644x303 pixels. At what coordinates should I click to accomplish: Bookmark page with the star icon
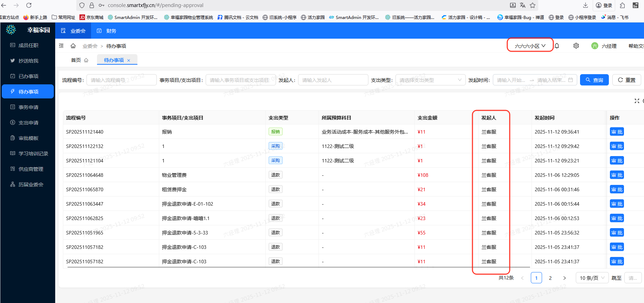[x=533, y=5]
